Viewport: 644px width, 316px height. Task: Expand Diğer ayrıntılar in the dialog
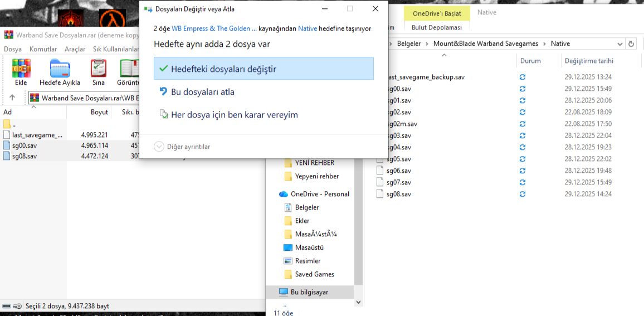(182, 146)
